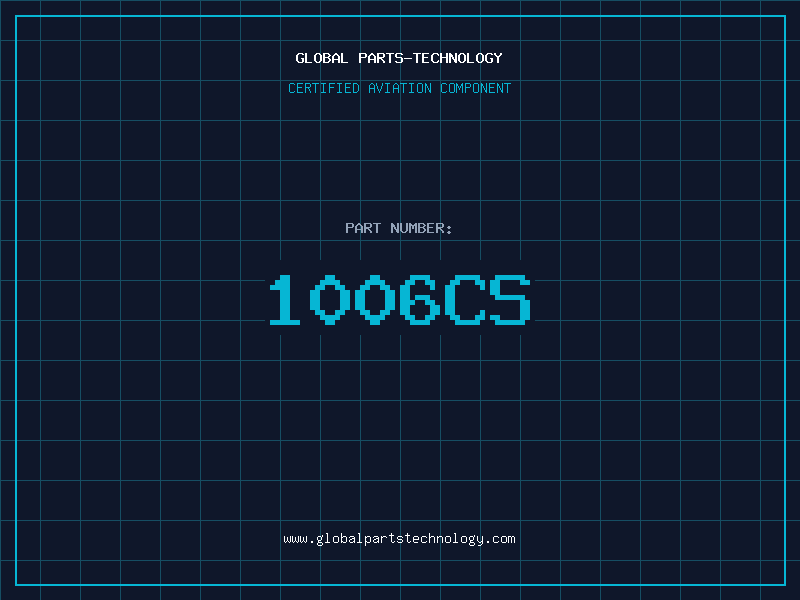Open the www.globalpartstechnology.com link

coord(399,539)
